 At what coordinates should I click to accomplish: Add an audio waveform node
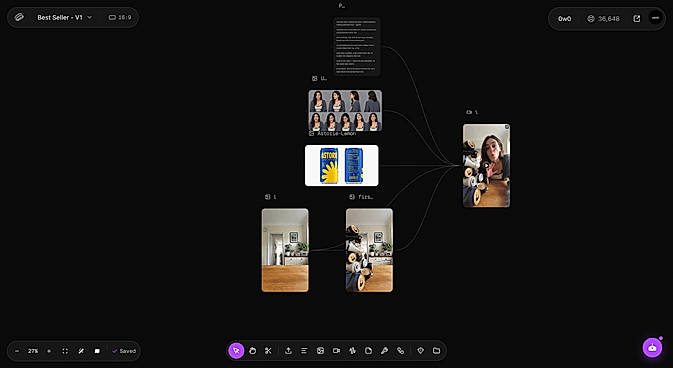pyautogui.click(x=352, y=351)
